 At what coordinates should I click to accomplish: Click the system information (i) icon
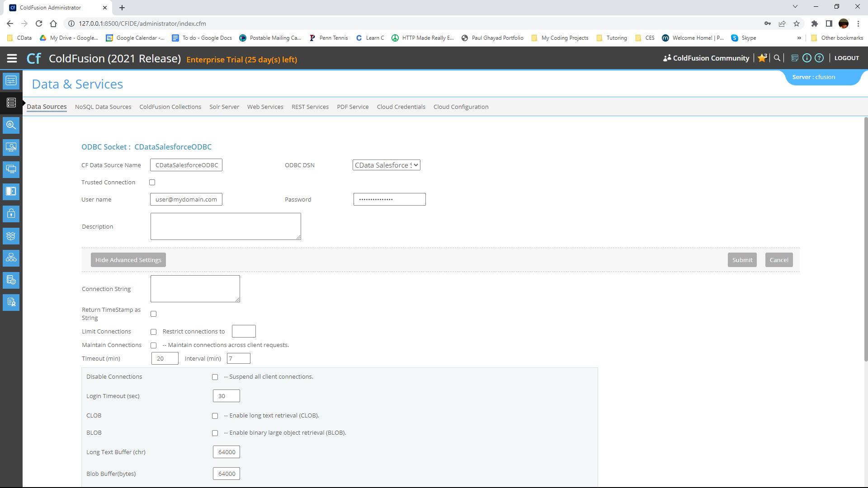click(x=807, y=58)
